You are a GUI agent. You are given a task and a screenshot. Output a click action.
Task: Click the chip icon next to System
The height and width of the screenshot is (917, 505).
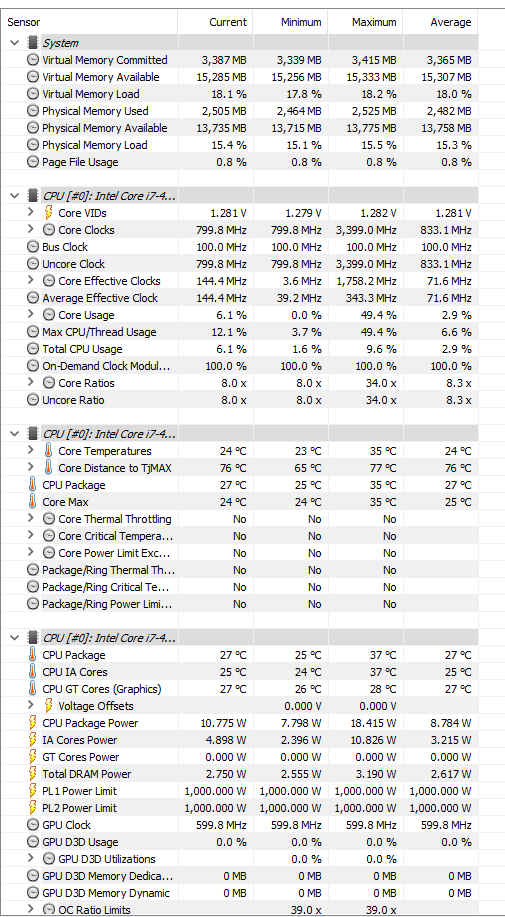[33, 43]
